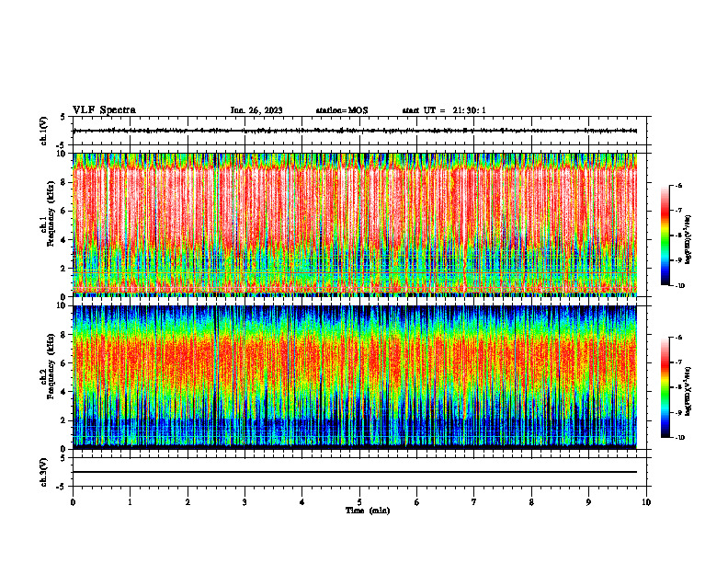Click the "10" tick on ch.1 frequency axis
Image resolution: width=728 pixels, height=563 pixels.
tap(62, 154)
